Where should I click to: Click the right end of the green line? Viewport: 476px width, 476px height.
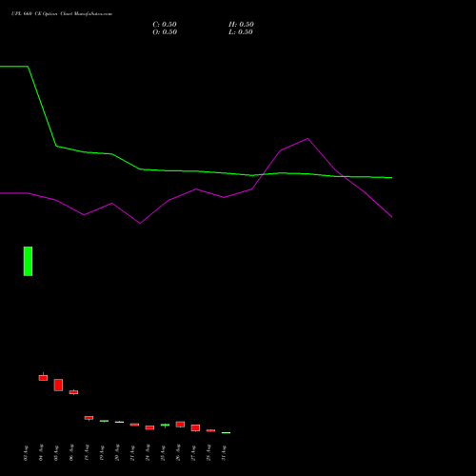click(x=392, y=178)
